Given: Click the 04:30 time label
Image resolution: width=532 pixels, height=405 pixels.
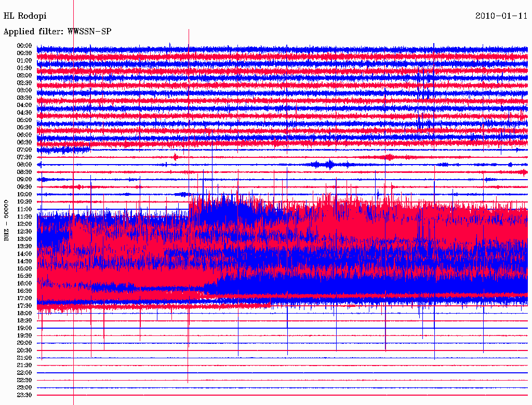Looking at the screenshot, I should point(24,113).
